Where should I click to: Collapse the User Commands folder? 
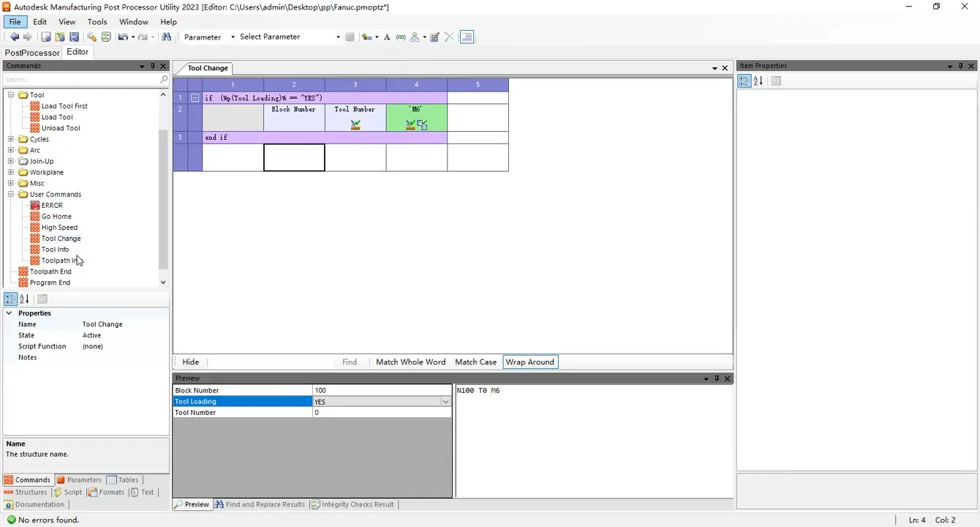click(x=11, y=195)
